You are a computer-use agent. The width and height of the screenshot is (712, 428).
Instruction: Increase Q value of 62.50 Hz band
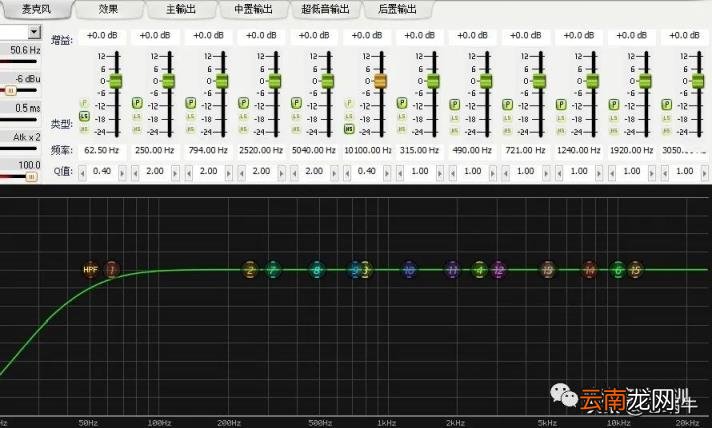122,173
